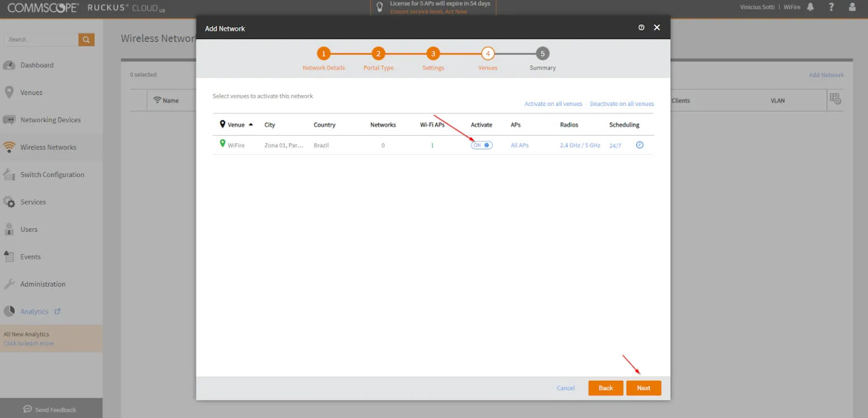Click the WiFire venue name cell
This screenshot has height=418, width=868.
click(236, 145)
